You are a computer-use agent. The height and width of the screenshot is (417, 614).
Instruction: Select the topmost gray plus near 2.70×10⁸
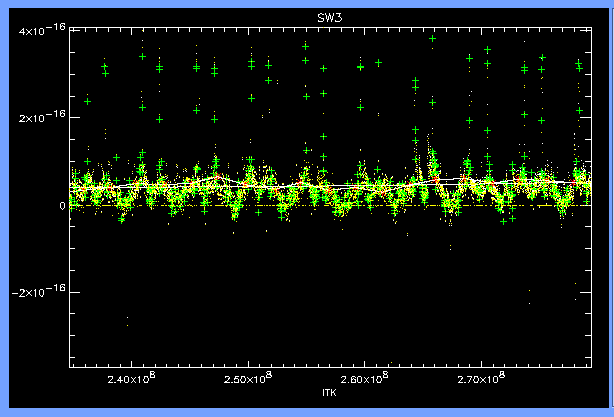click(487, 50)
